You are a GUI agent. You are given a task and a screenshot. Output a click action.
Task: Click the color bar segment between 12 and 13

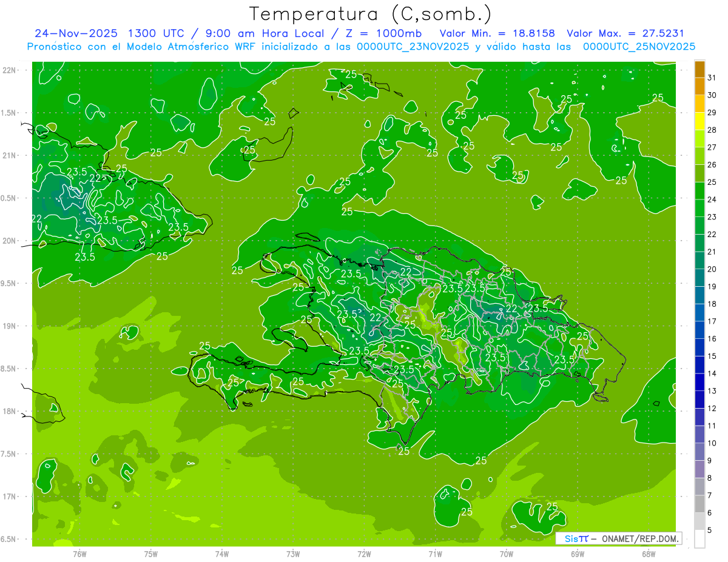click(699, 400)
